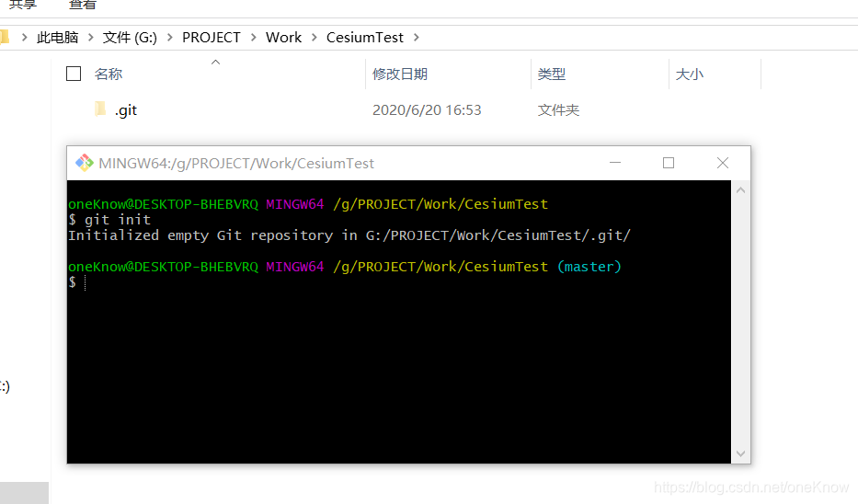Click the terminal scrollbar down arrow
Screen dimensions: 858x504
click(x=741, y=453)
